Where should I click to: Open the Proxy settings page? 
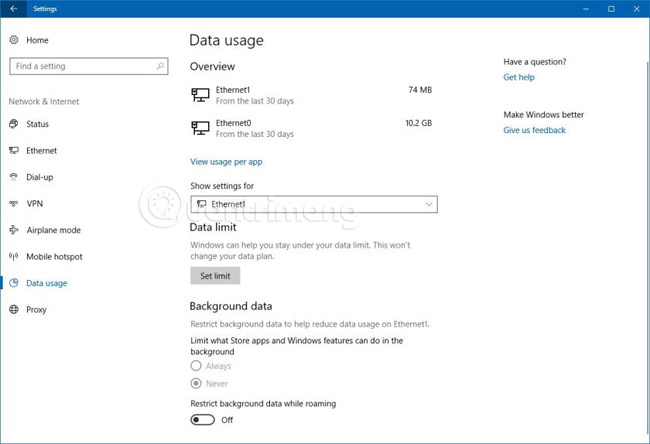pos(36,310)
